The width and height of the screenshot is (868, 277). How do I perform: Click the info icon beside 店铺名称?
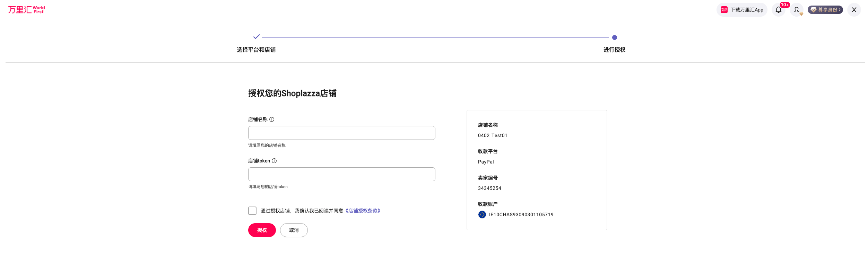pyautogui.click(x=272, y=119)
